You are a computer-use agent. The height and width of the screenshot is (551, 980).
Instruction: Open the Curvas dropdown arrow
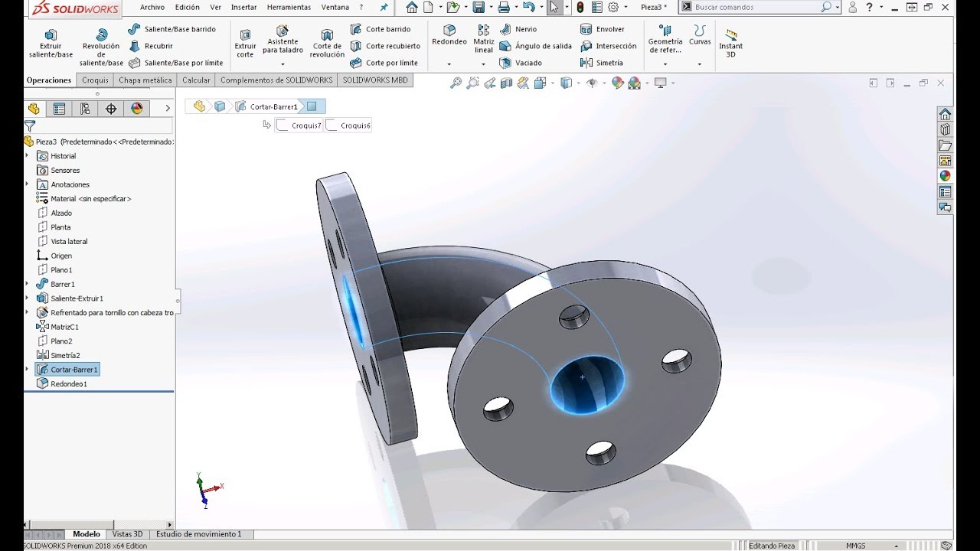pyautogui.click(x=700, y=64)
